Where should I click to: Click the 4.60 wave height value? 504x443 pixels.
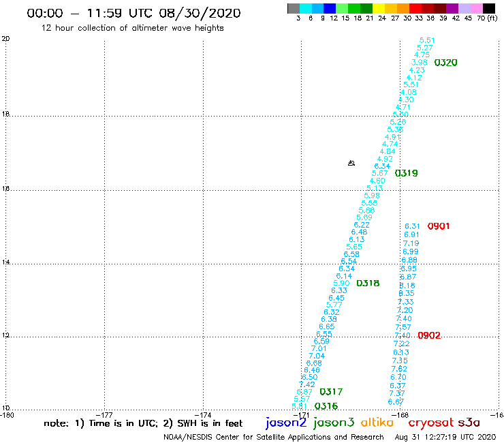tap(377, 181)
